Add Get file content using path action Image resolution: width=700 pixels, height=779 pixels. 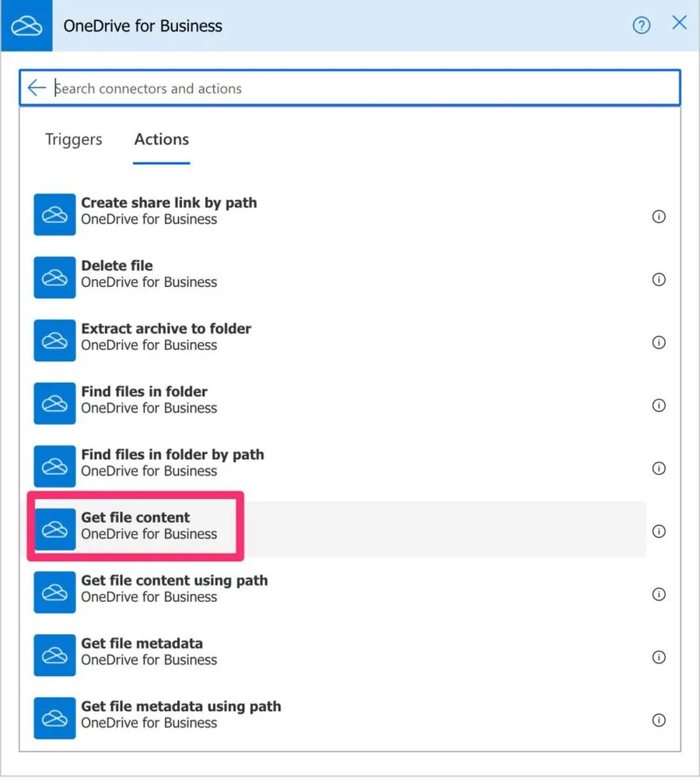click(174, 589)
